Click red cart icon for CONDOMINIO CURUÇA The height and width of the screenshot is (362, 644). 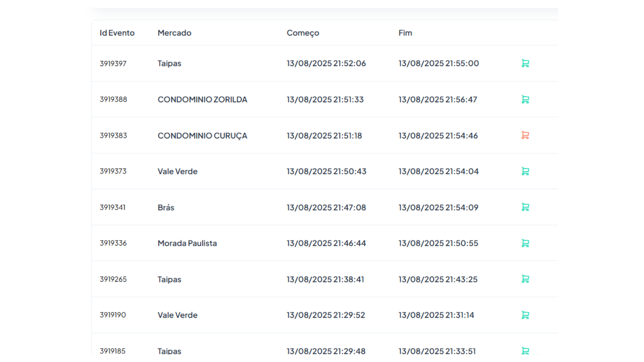(525, 135)
